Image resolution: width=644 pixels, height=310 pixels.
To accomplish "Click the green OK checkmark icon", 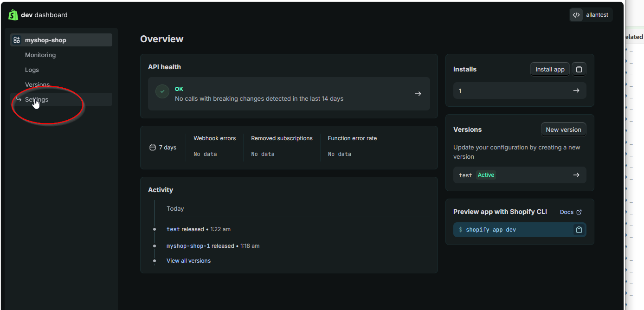I will [162, 91].
